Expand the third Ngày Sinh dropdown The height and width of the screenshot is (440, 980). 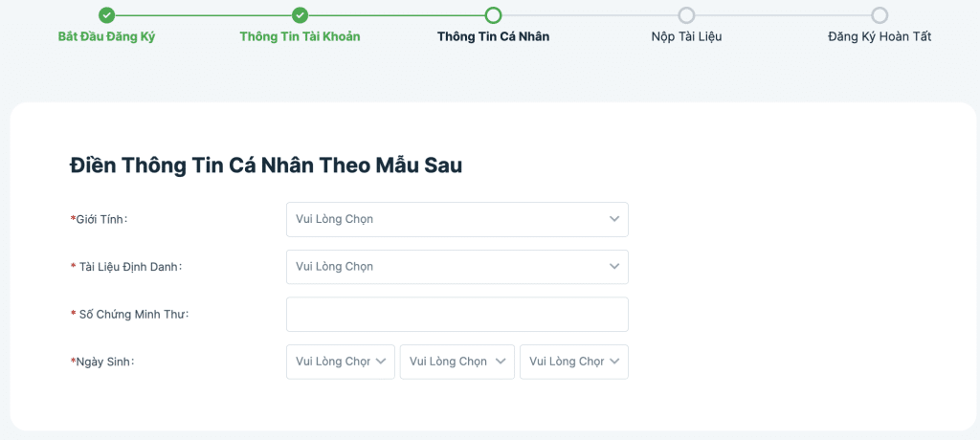(x=573, y=362)
